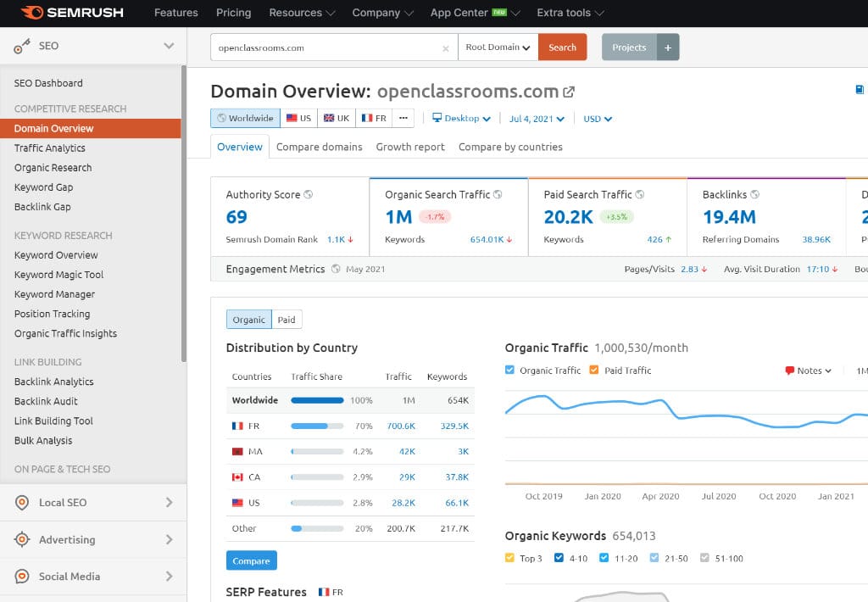This screenshot has height=602, width=868.
Task: Click the blue Compare button
Action: tap(251, 560)
